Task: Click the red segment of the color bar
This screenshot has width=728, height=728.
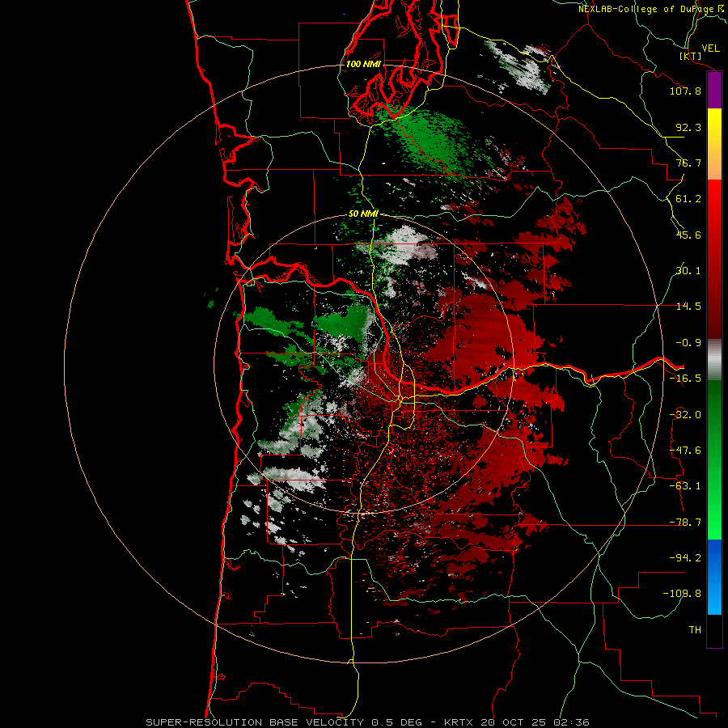Action: (x=714, y=259)
